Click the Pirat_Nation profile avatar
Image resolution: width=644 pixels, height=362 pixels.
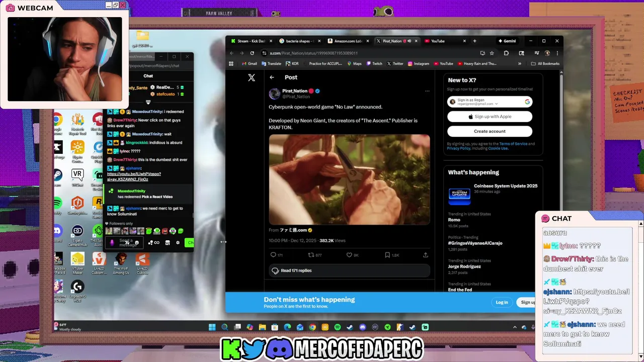click(x=275, y=94)
